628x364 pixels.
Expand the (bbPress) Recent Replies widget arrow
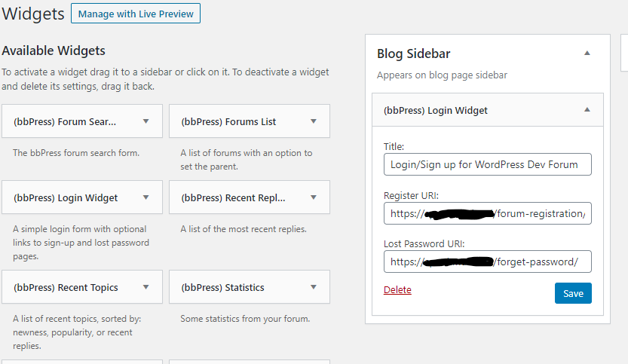click(314, 197)
